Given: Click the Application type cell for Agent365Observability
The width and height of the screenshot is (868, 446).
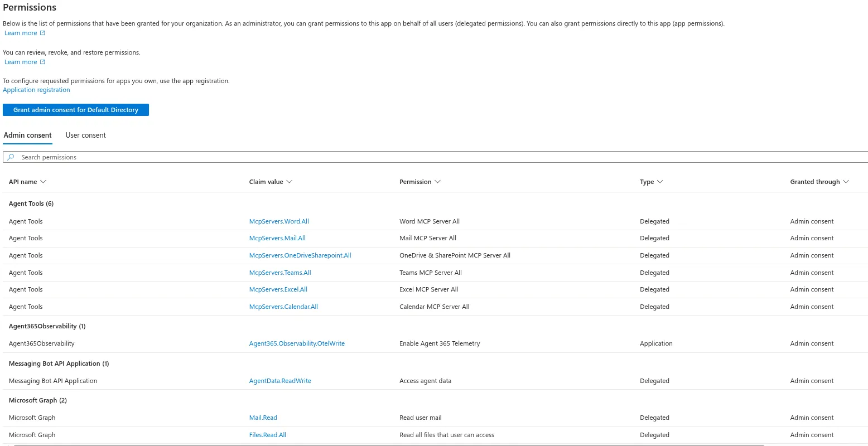Looking at the screenshot, I should pos(656,343).
